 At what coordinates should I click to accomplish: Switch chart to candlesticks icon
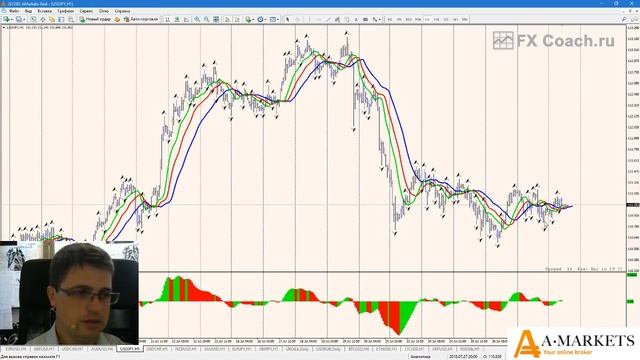point(177,19)
